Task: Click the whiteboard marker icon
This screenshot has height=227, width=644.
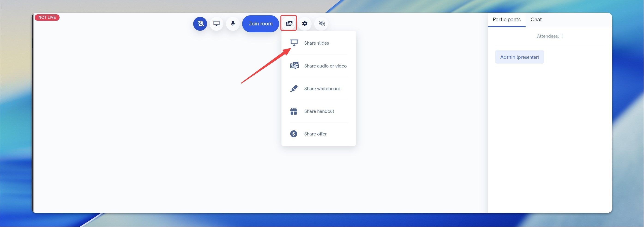Action: 294,89
